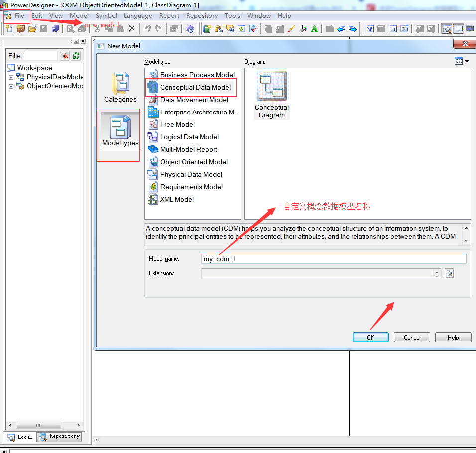Screen dimensions: 476x453
Task: Click the Cancel button
Action: (412, 338)
